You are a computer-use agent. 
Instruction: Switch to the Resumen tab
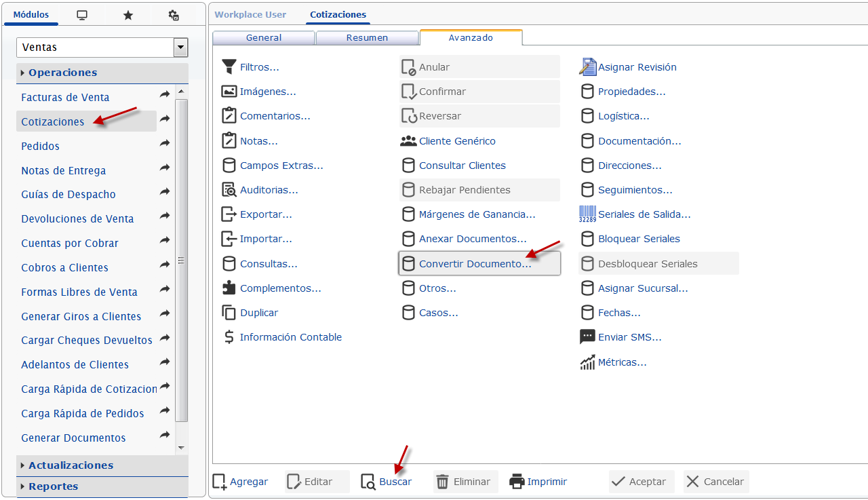(367, 38)
